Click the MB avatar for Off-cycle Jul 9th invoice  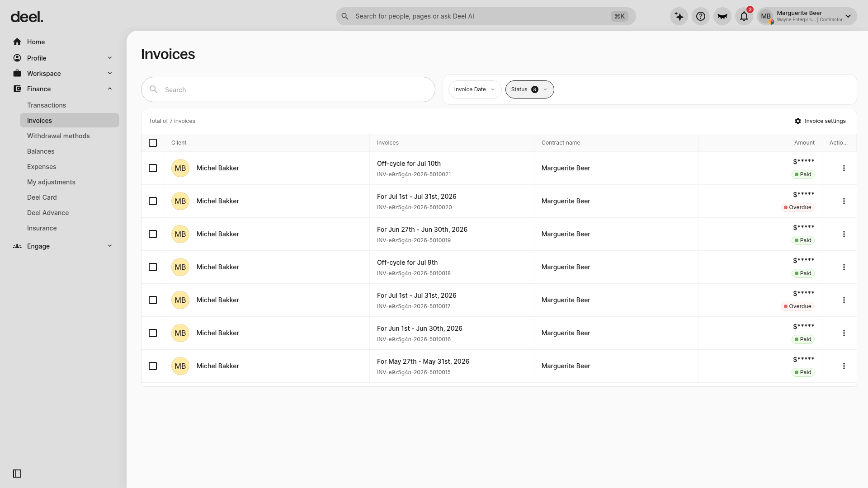coord(180,267)
